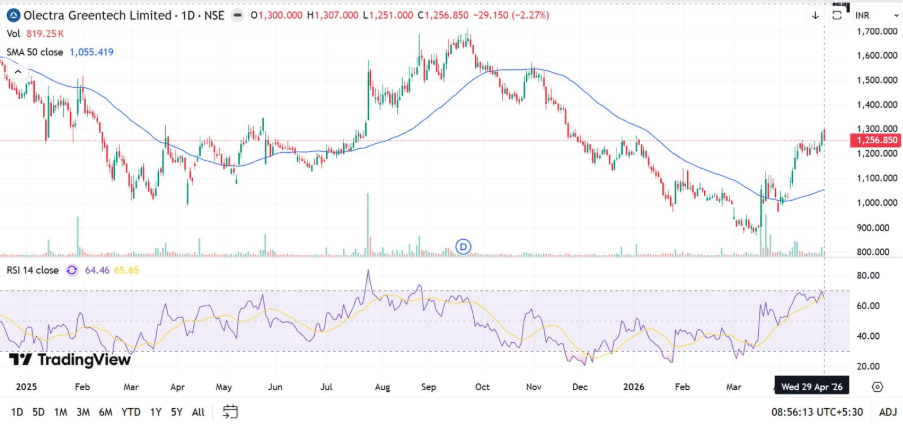Select the SMA 50 close indicator label
Viewport: 903px width, 426px height.
(35, 51)
